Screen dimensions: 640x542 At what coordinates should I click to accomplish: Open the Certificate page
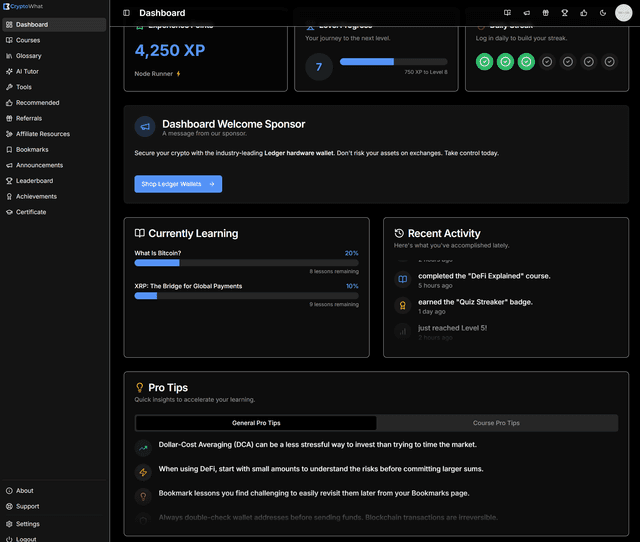pos(54,212)
